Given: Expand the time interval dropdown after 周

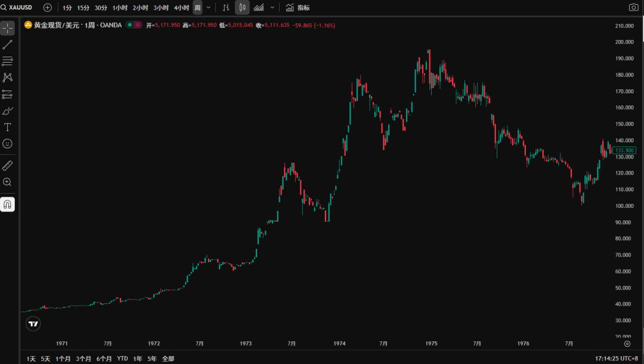Looking at the screenshot, I should click(x=208, y=7).
